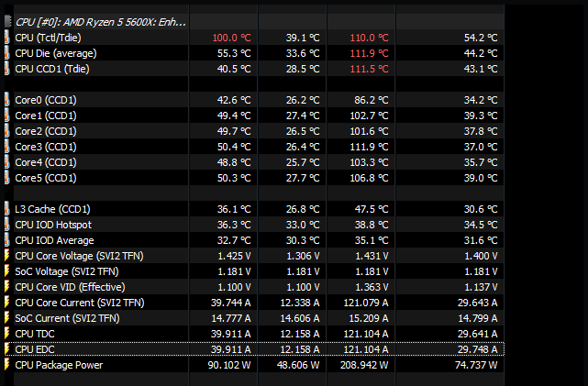Select the CPU Core VID (Effective) row

(x=254, y=287)
